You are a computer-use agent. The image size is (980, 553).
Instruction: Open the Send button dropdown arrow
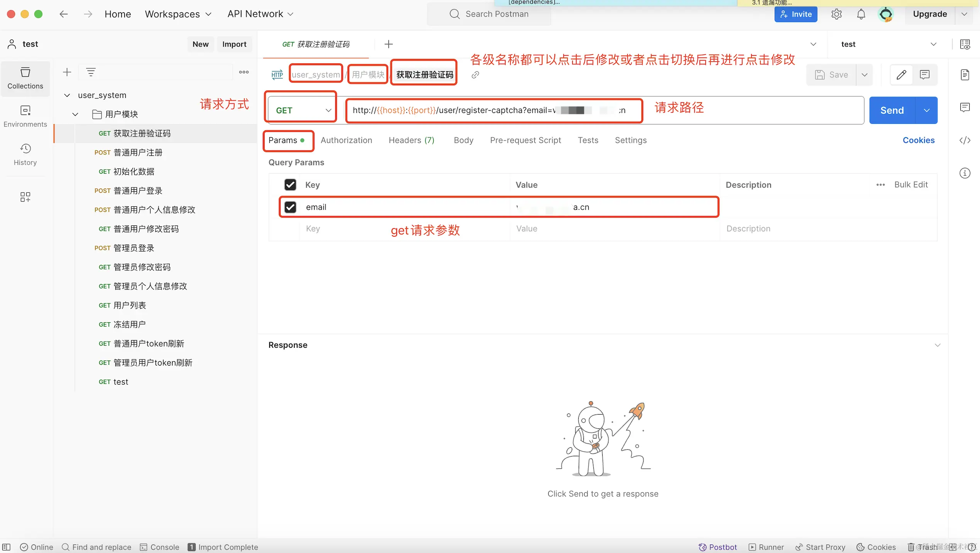tap(927, 110)
